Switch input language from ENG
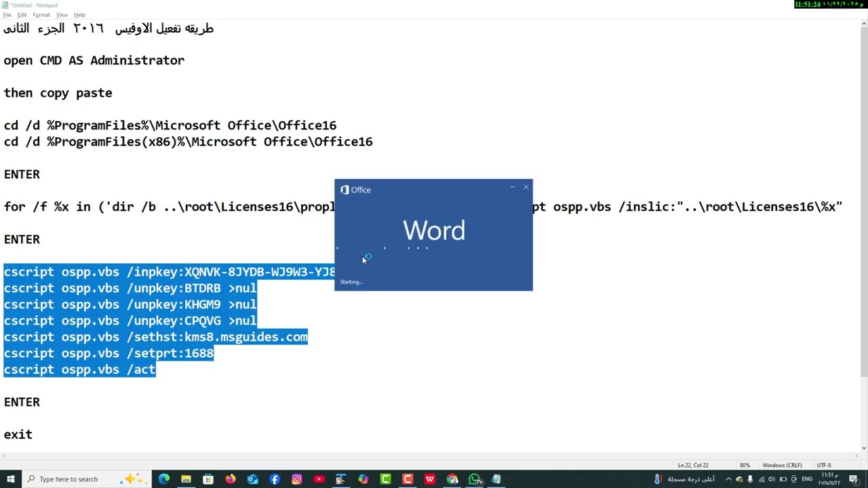 coord(807,479)
